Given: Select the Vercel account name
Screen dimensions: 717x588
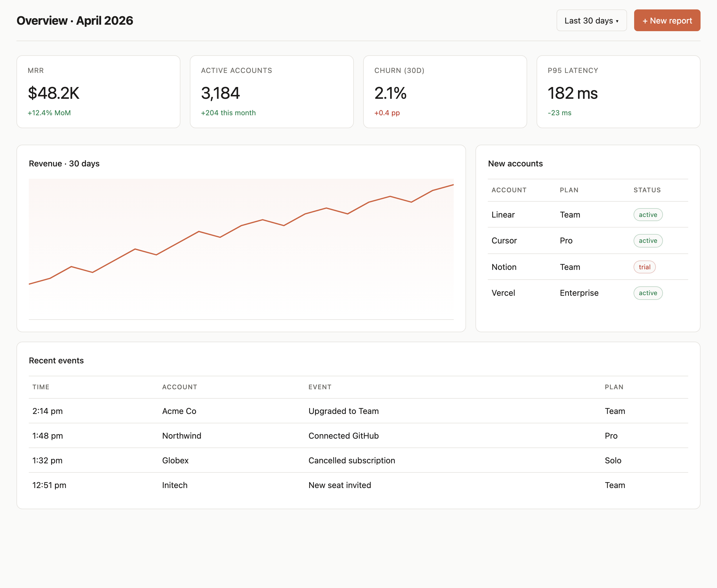Looking at the screenshot, I should (x=503, y=293).
